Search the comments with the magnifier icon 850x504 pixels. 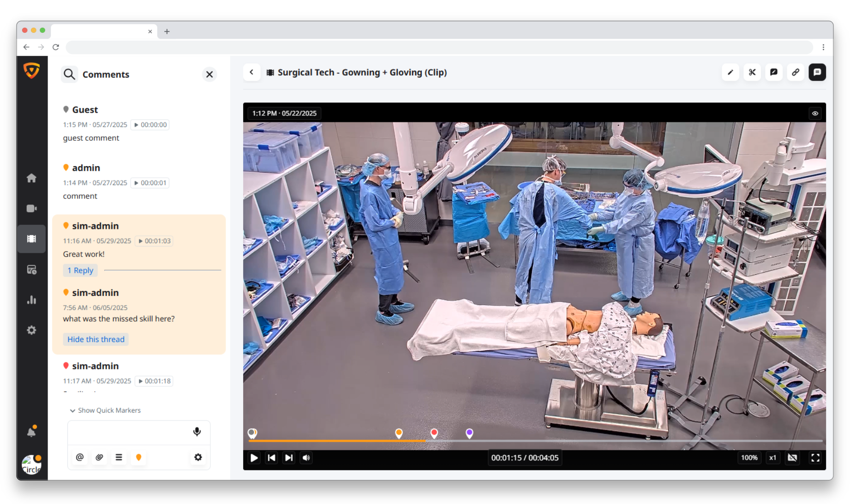[x=69, y=74]
